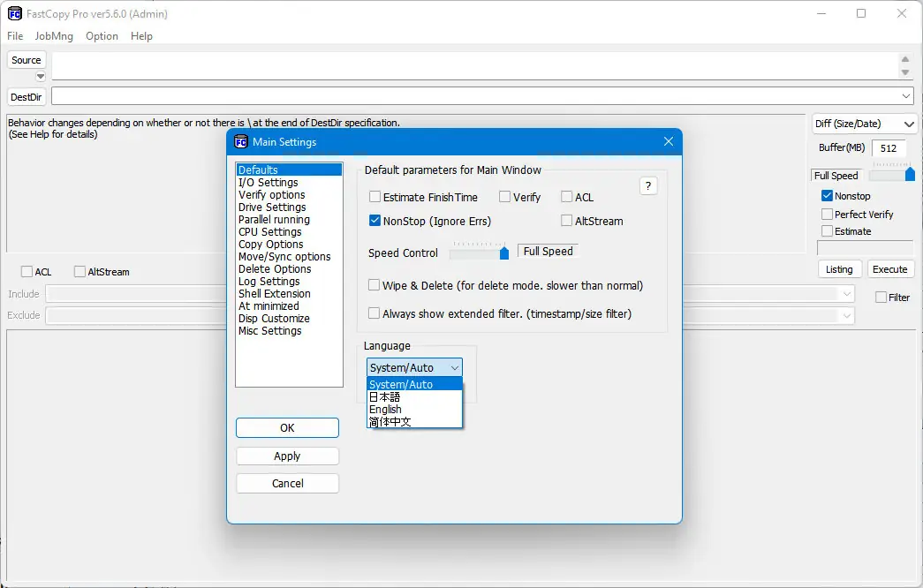Click the down arrow below Source button
923x588 pixels.
(40, 77)
